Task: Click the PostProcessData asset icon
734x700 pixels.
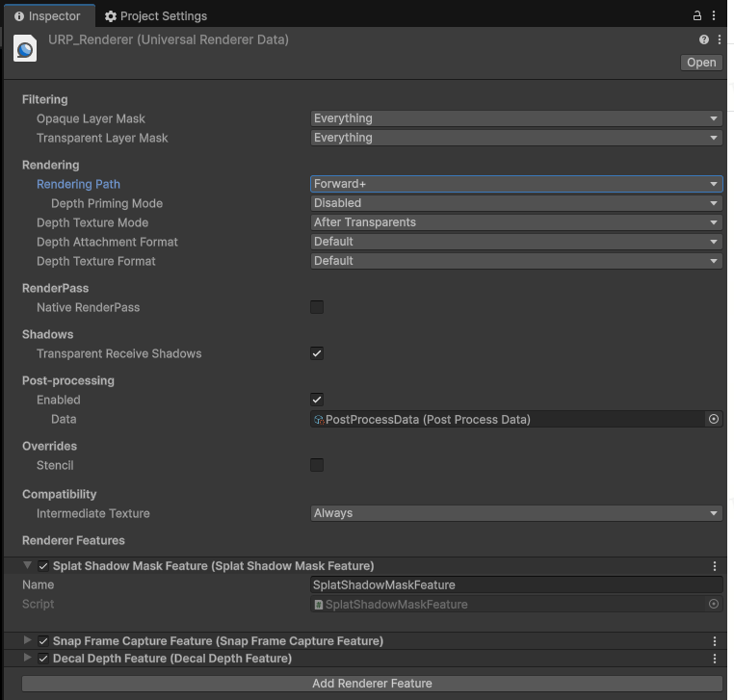Action: (319, 420)
